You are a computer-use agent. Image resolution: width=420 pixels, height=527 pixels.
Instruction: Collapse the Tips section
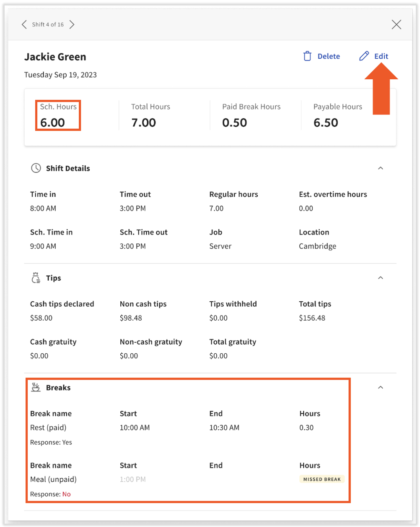(381, 278)
